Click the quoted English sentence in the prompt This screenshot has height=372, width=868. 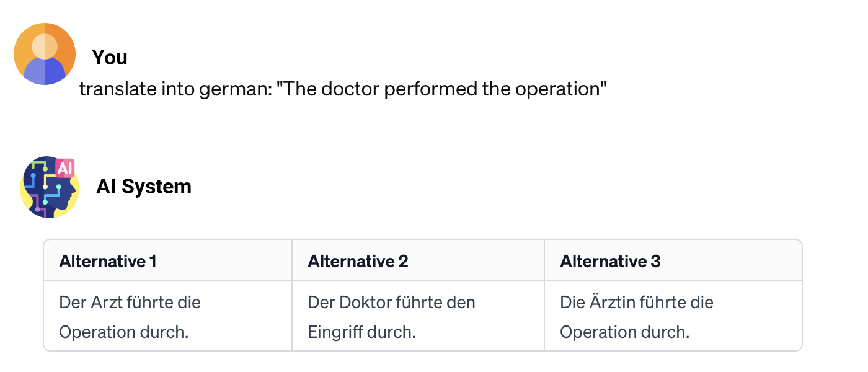coord(441,89)
